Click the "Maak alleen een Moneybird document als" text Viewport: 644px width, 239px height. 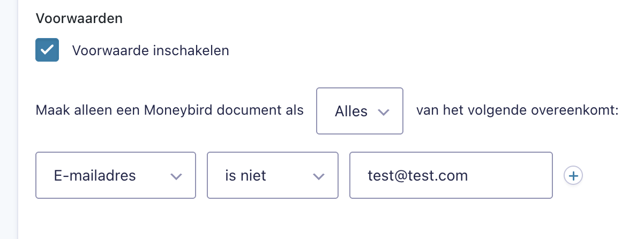169,111
